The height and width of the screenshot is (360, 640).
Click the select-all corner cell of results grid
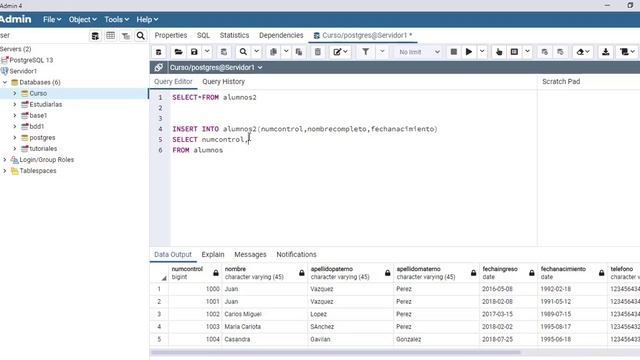[159, 273]
